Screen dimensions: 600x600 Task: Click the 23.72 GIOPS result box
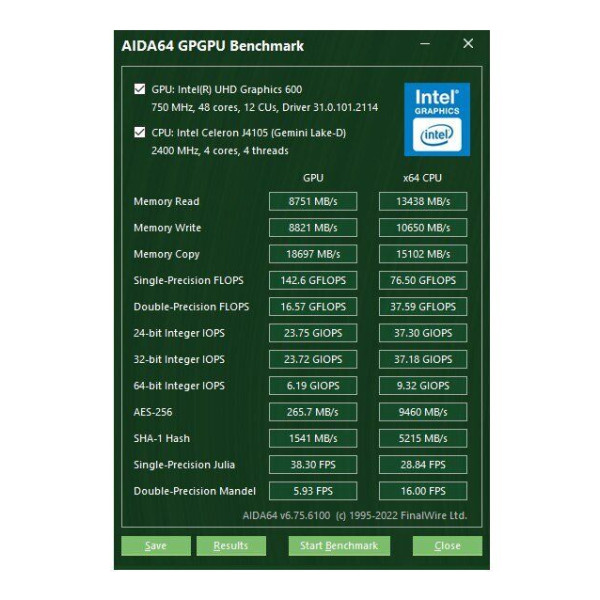[313, 359]
